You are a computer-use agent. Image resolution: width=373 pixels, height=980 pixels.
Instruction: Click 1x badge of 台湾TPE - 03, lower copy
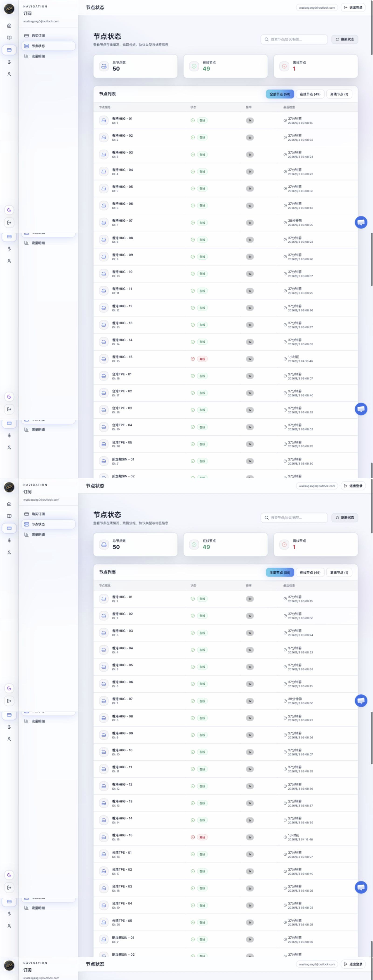(x=250, y=888)
